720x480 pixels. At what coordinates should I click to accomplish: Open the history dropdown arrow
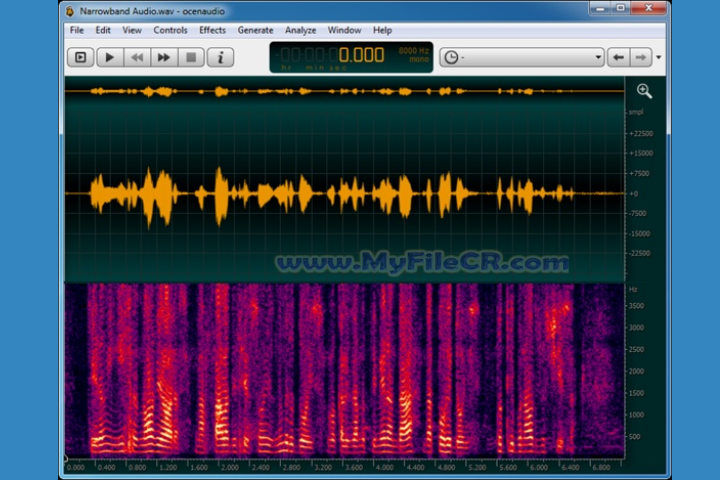click(597, 57)
